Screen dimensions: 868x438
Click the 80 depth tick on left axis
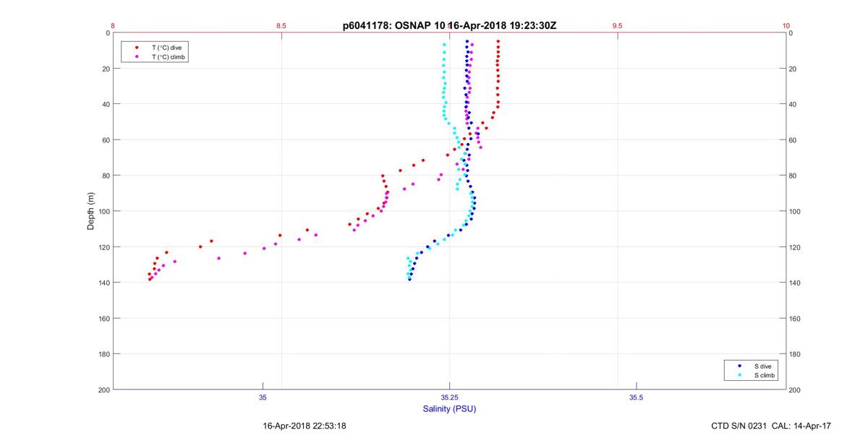click(x=105, y=176)
